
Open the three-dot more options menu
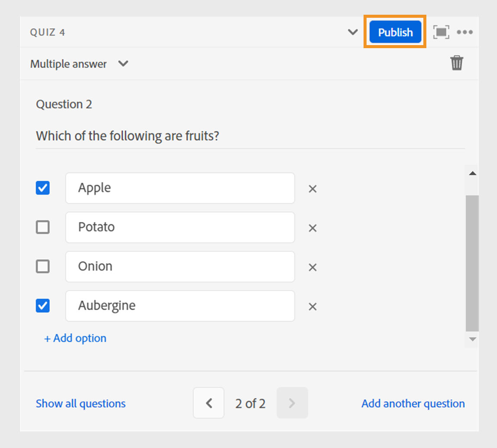pos(465,32)
